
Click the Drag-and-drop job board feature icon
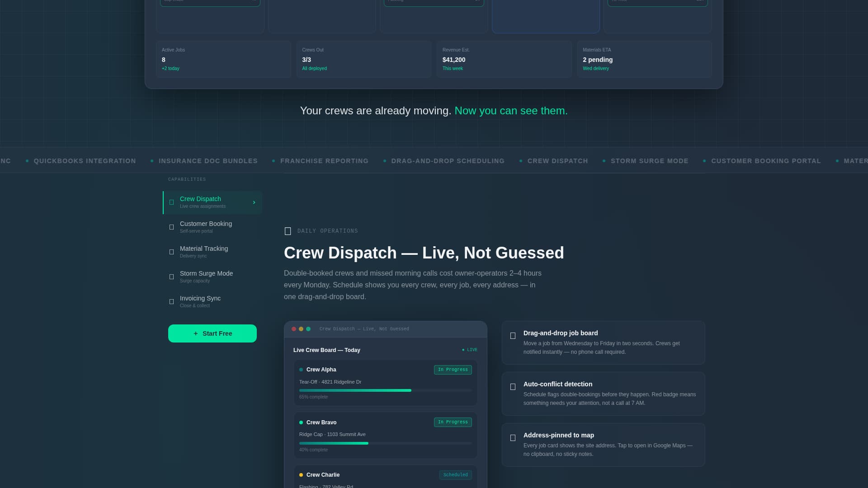pyautogui.click(x=513, y=336)
